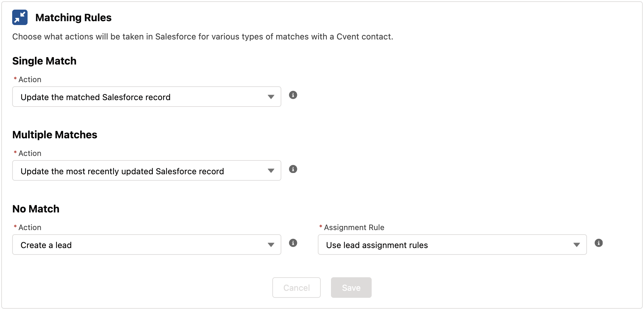Screen dimensions: 644x310
Task: Click the No Match action info icon
Action: click(293, 243)
